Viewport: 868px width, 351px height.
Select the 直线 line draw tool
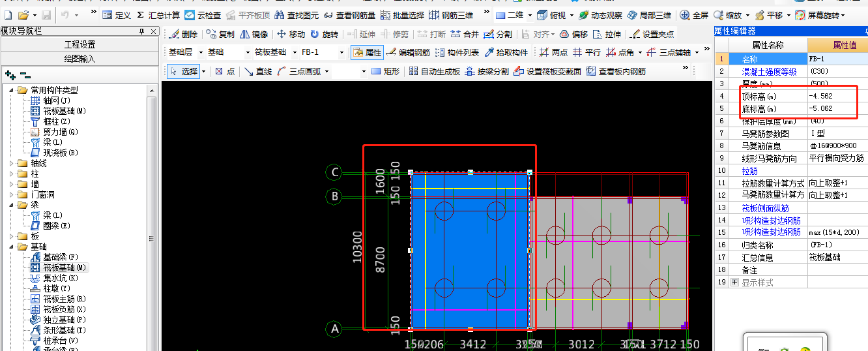point(258,72)
